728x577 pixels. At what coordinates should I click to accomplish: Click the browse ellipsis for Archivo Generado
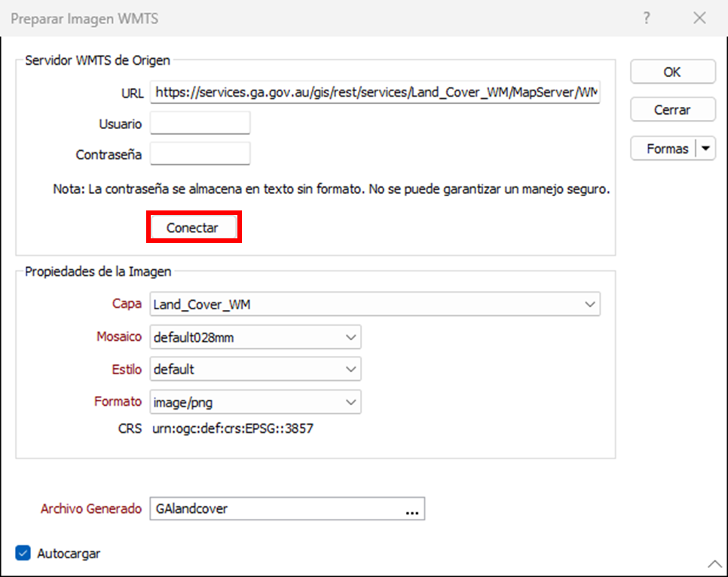[x=411, y=509]
